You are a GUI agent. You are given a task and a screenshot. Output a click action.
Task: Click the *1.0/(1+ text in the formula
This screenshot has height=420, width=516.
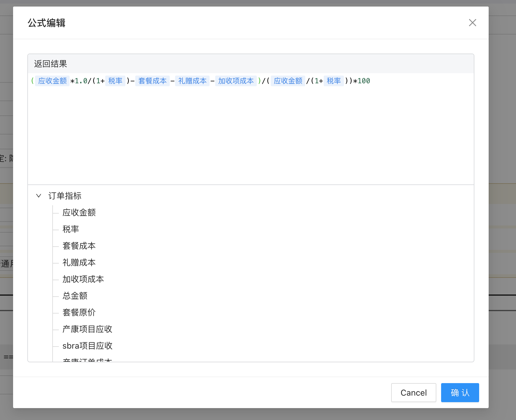pos(87,81)
